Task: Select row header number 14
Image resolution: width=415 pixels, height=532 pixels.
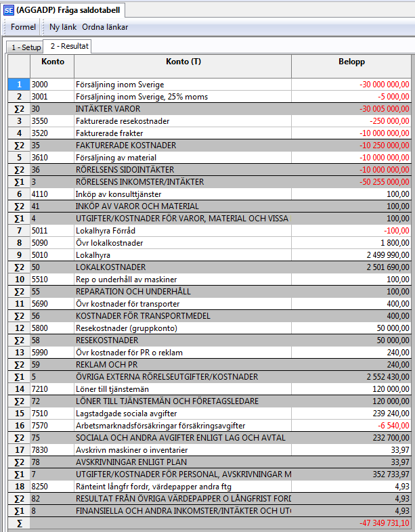Action: [19, 389]
